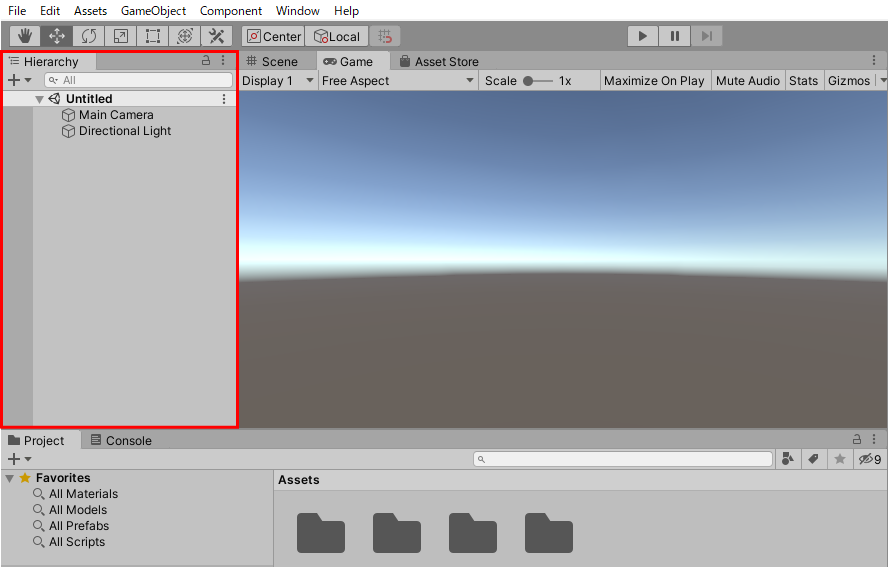Open the Free Aspect dropdown

(x=398, y=80)
